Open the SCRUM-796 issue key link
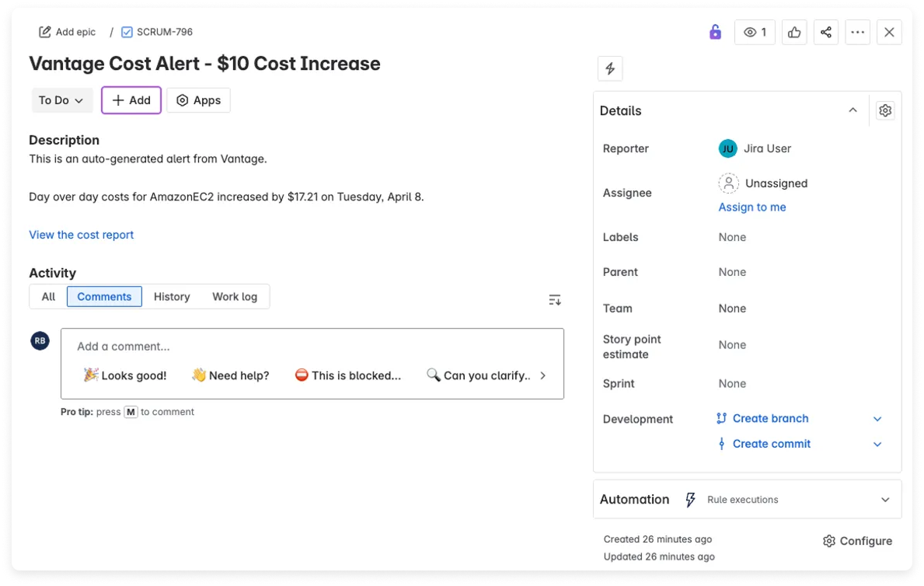924x586 pixels. pyautogui.click(x=165, y=32)
